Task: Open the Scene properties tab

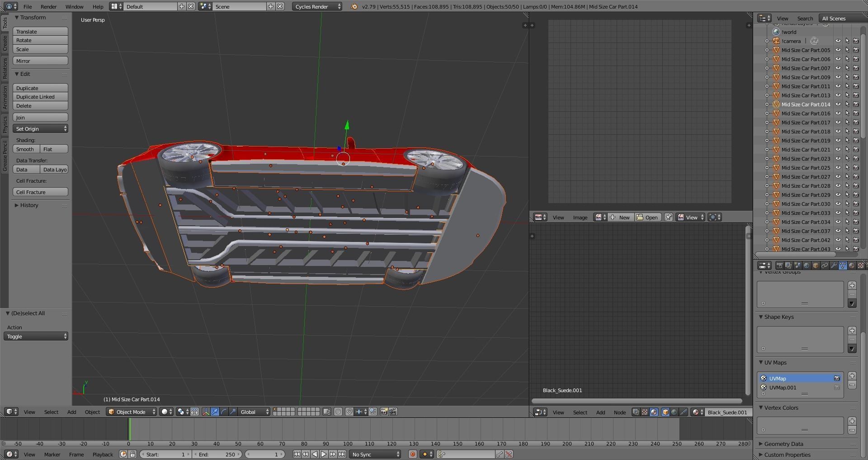Action: (797, 266)
